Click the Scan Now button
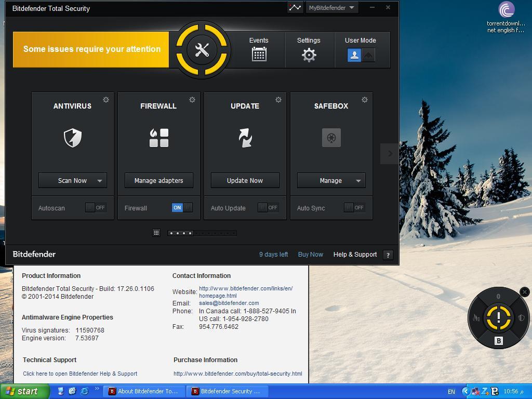 (x=72, y=180)
